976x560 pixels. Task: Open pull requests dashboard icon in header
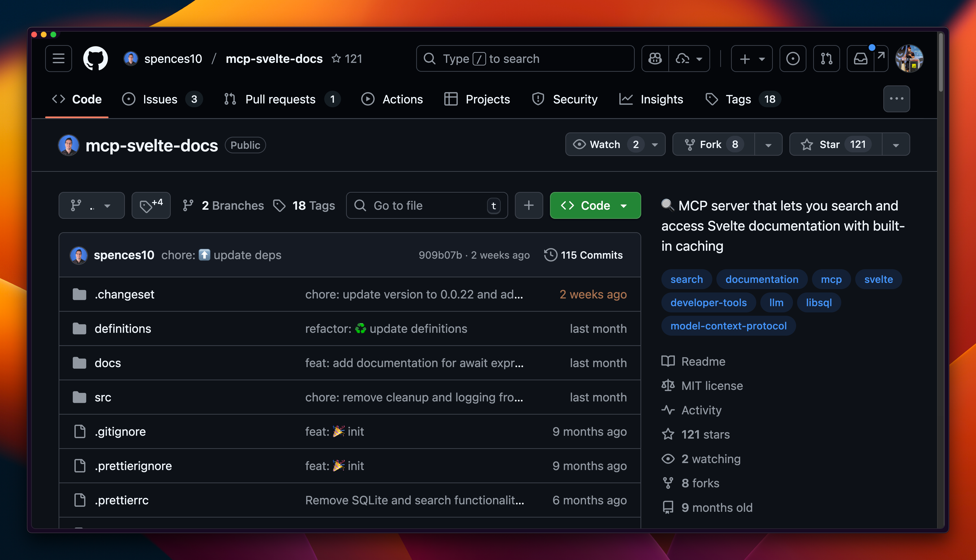[x=826, y=59]
